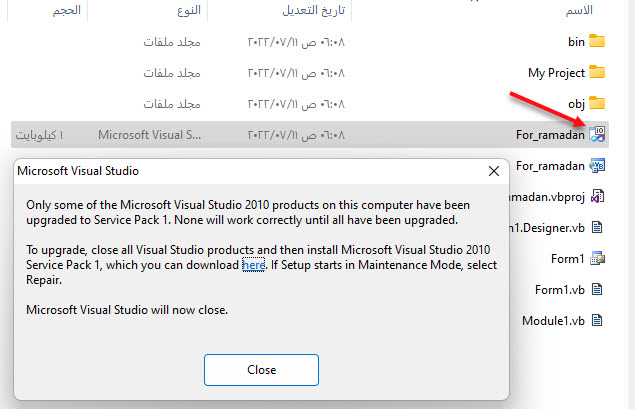Open the bin folder icon
635x409 pixels.
click(597, 41)
